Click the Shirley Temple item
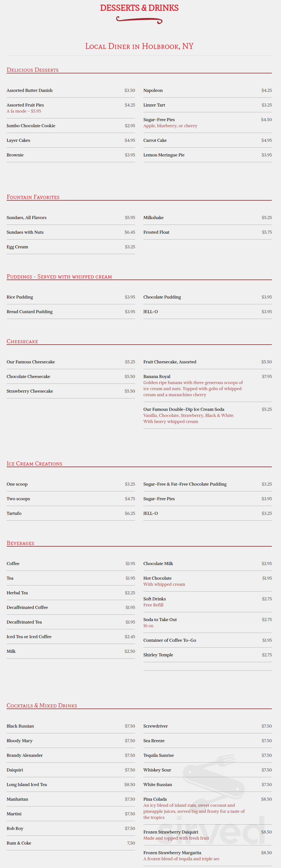281x868 pixels. (x=158, y=655)
